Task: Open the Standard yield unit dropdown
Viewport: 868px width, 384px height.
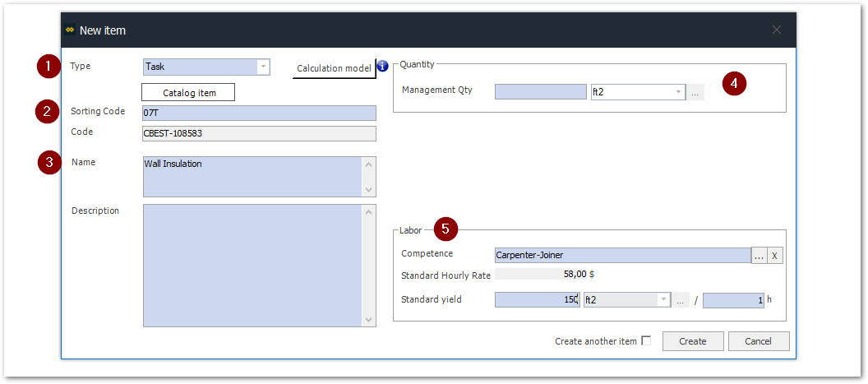Action: click(x=663, y=300)
